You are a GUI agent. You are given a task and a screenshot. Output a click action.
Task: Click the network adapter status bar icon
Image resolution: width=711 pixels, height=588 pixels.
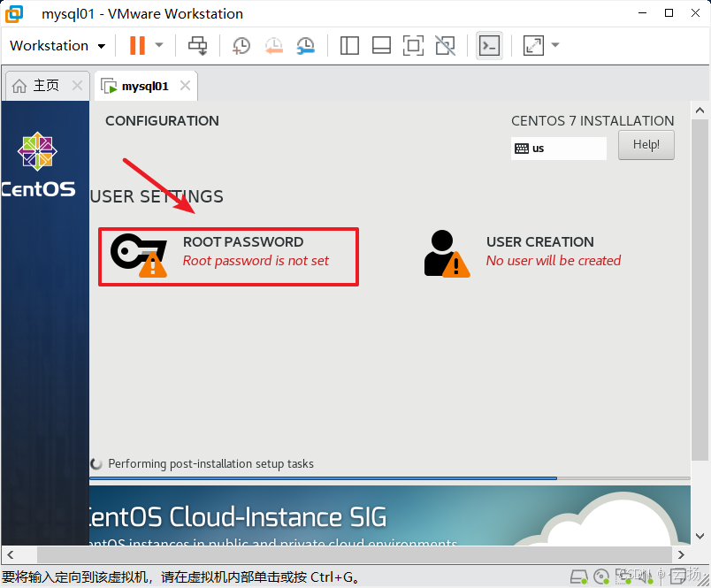pyautogui.click(x=623, y=576)
